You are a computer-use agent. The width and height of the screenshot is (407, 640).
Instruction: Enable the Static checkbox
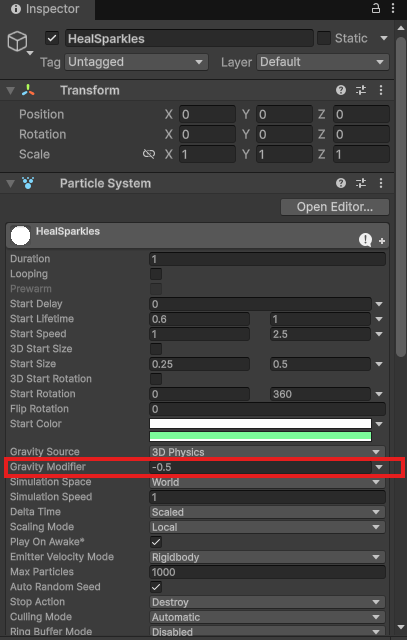(324, 38)
